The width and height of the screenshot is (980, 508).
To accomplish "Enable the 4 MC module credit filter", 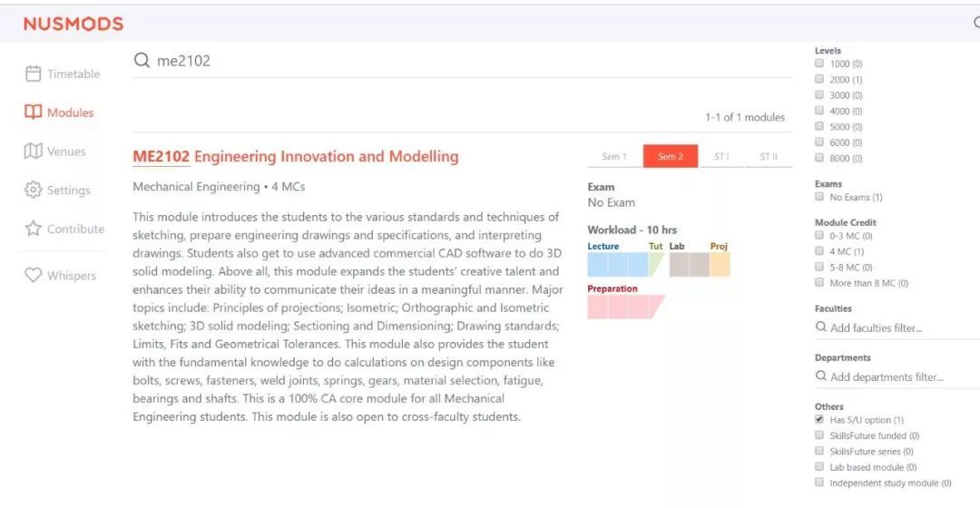I will [819, 251].
